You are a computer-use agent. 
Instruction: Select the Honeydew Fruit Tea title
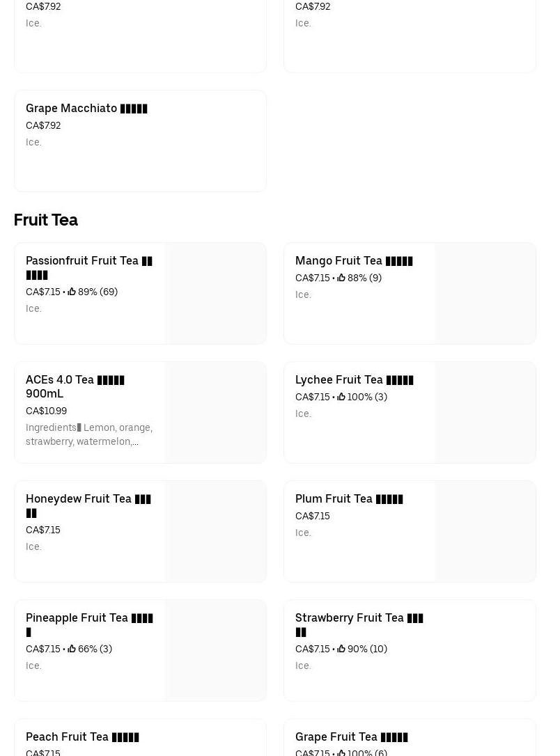88,505
